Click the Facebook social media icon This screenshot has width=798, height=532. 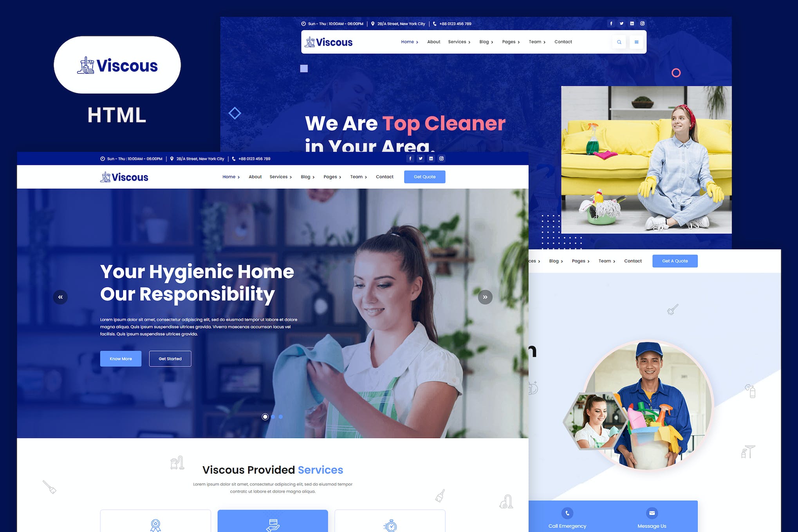point(611,23)
